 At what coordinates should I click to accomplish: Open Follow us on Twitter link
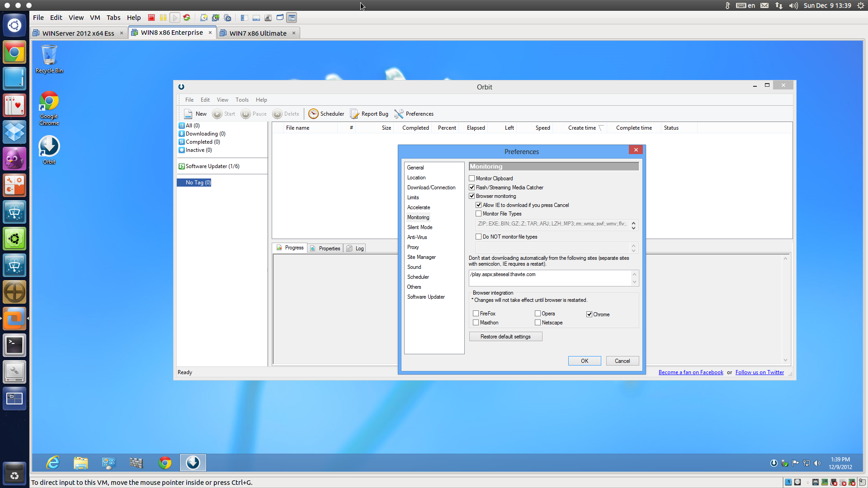759,372
